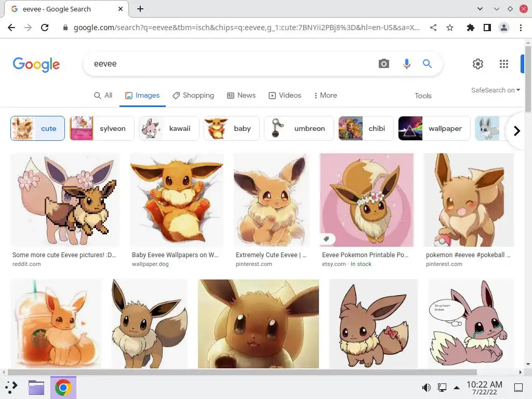Select the eevee - Google Search tab

(x=66, y=9)
